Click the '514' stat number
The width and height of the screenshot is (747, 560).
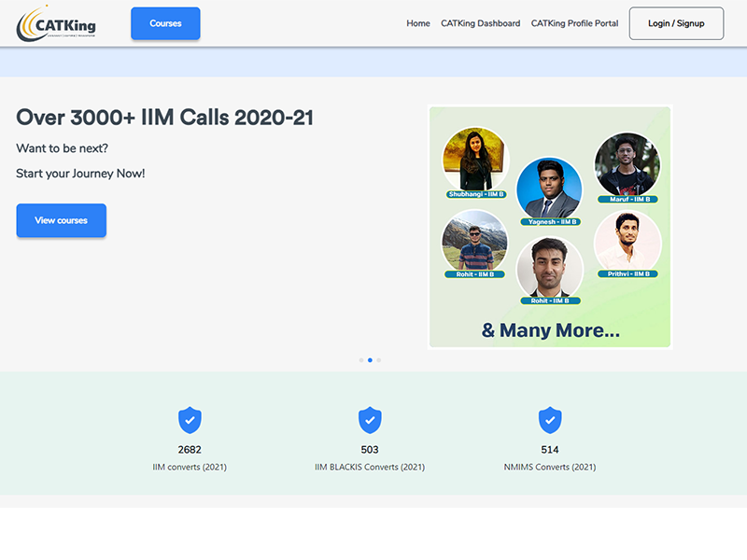tap(550, 450)
